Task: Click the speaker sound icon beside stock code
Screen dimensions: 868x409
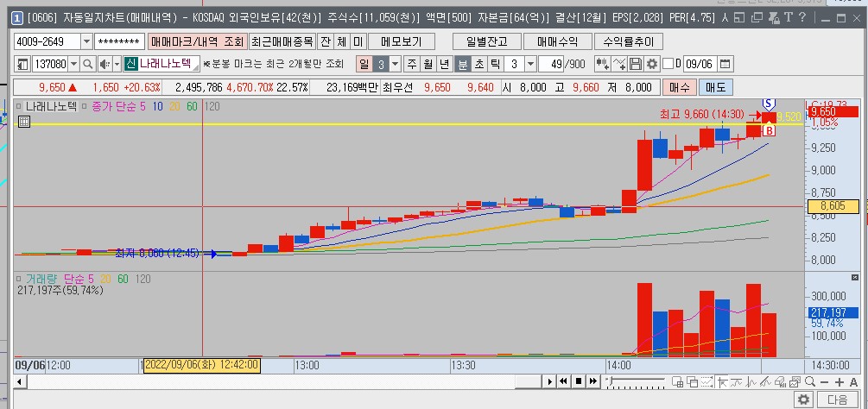Action: click(105, 64)
